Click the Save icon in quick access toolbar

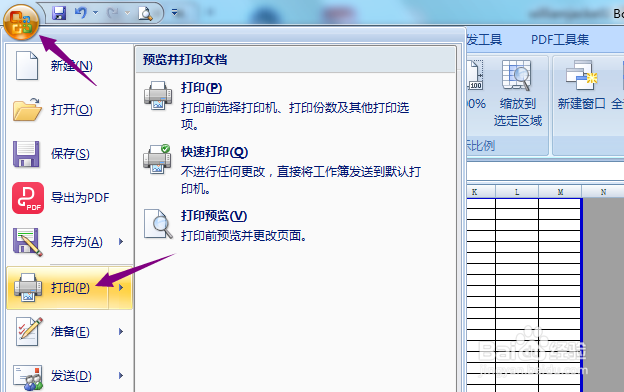click(59, 13)
